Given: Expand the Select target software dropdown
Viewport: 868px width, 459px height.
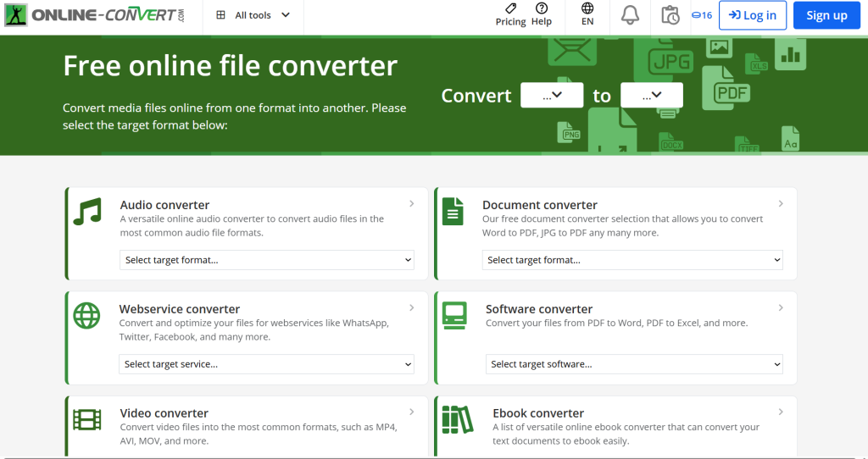Looking at the screenshot, I should coord(634,364).
